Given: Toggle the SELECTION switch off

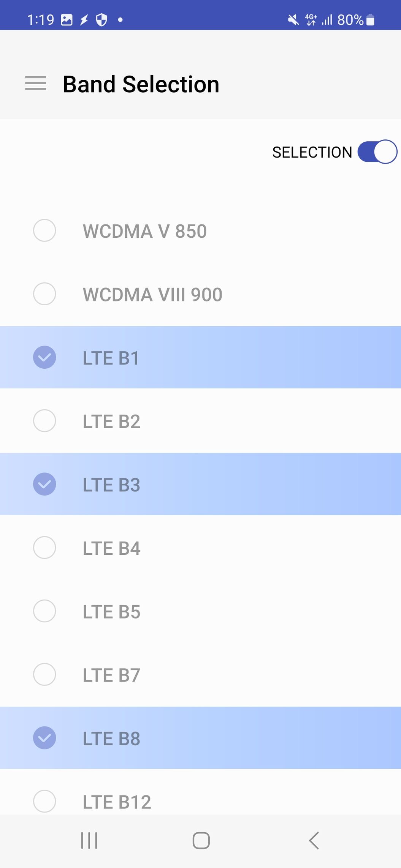Looking at the screenshot, I should (377, 152).
